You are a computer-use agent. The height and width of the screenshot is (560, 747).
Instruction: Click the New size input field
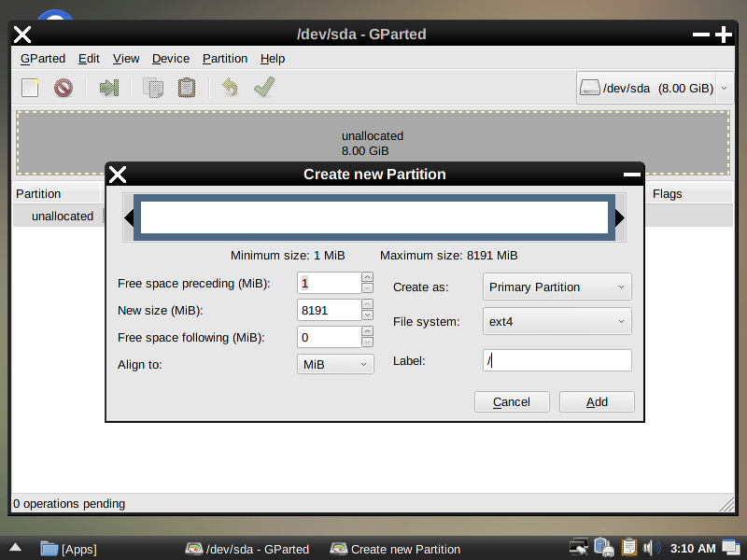coord(329,310)
